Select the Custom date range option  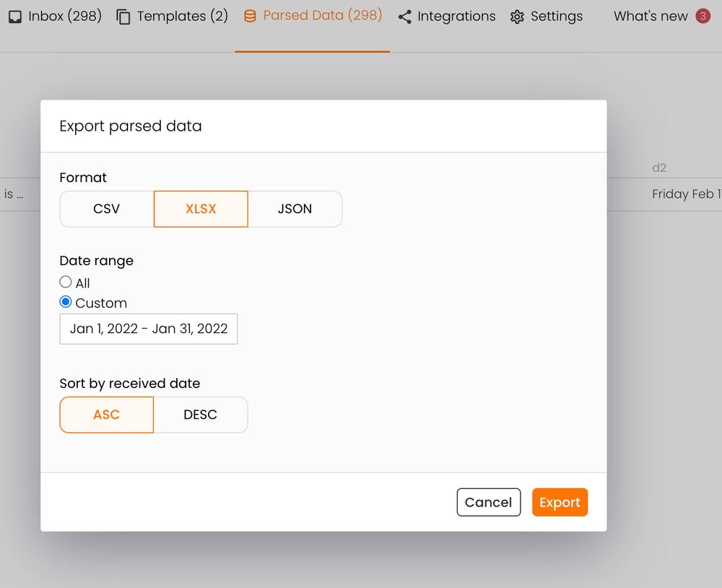pos(66,302)
